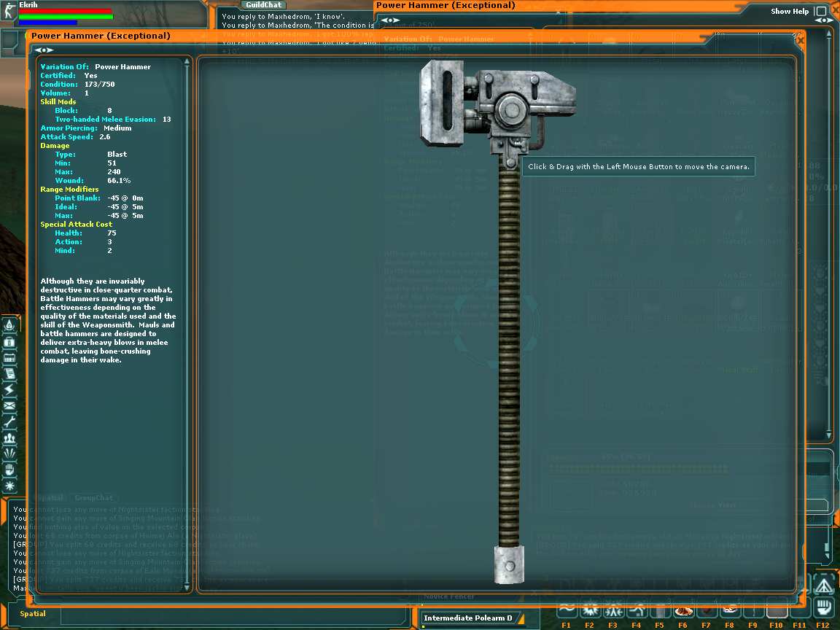Open the datapad grid icon in left menu
Screen dimensions: 840x630
(9, 359)
